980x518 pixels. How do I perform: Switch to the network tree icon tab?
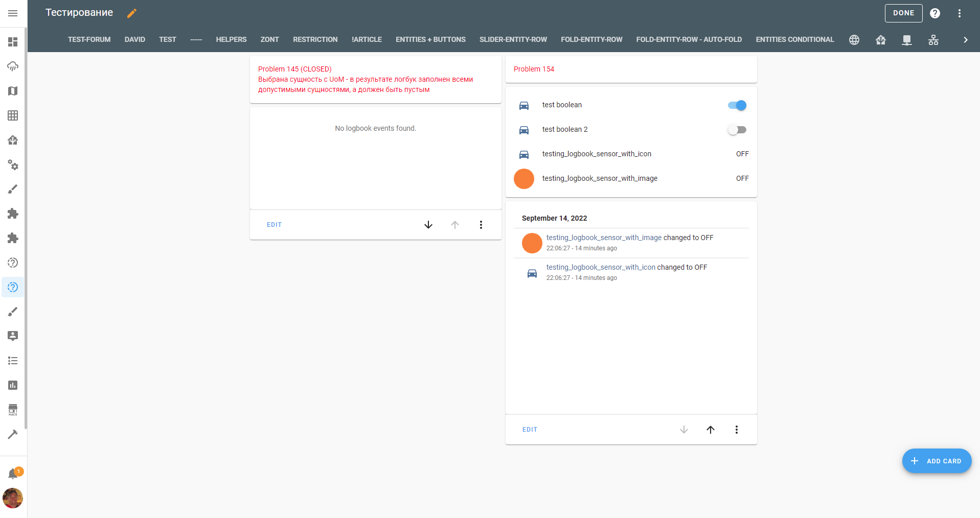(x=933, y=40)
